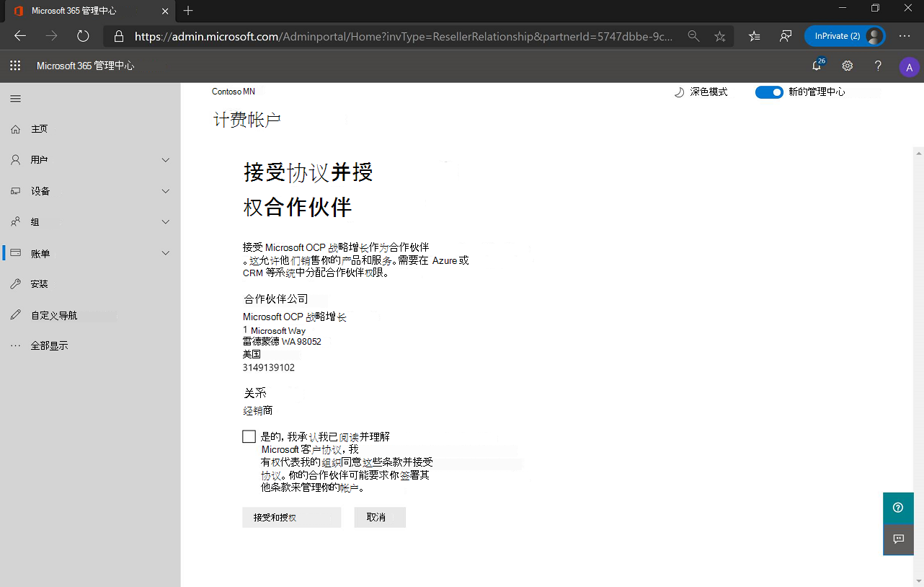Click the 用户 person icon
This screenshot has height=587, width=924.
click(x=15, y=160)
